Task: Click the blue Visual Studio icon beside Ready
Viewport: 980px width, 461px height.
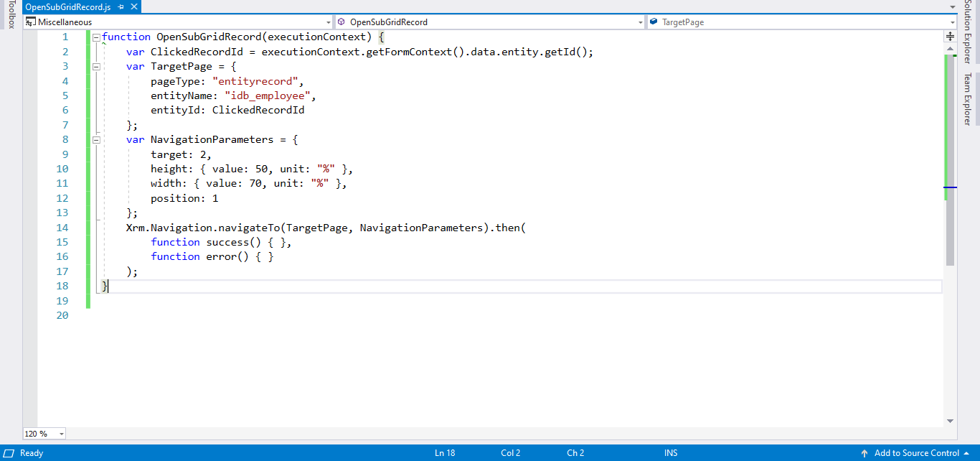Action: point(9,453)
